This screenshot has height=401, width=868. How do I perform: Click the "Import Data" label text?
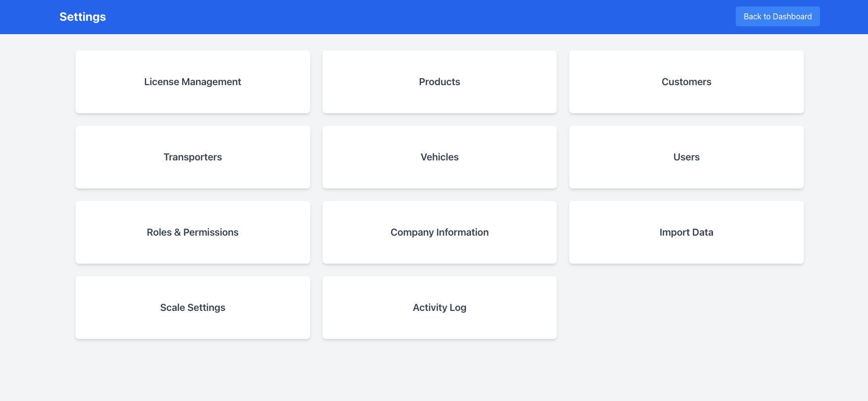point(686,232)
